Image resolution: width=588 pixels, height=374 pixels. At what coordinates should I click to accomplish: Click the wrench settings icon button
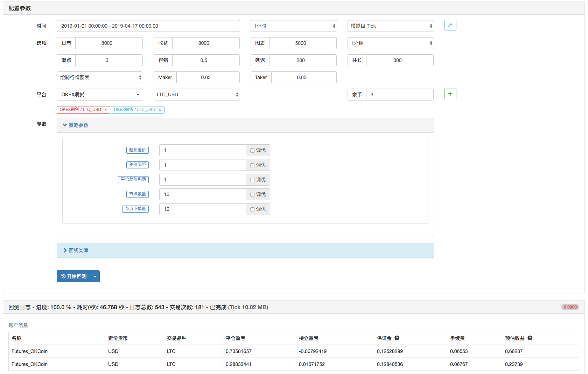click(450, 25)
